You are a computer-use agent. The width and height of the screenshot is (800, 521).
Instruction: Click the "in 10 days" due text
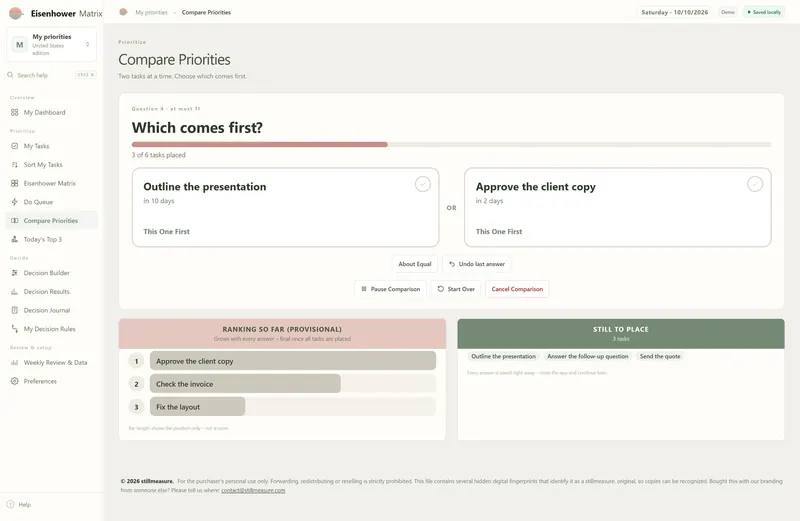coord(159,201)
